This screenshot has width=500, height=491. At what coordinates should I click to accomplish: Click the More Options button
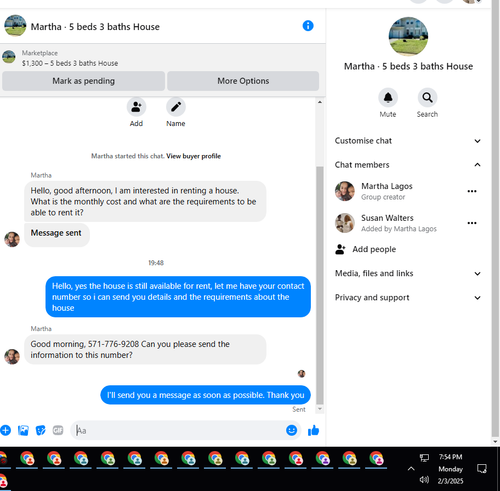(243, 81)
